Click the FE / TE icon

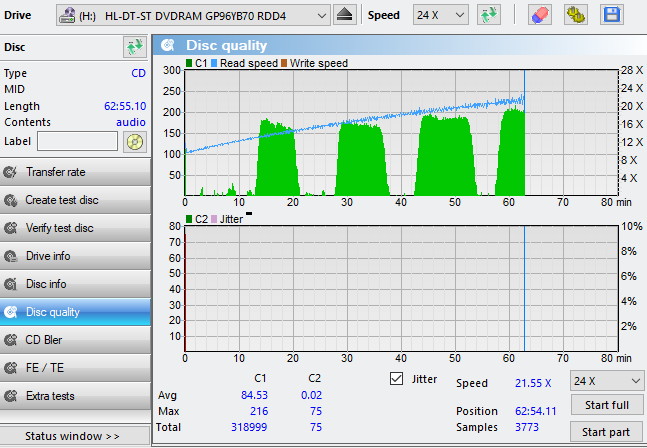(x=10, y=368)
